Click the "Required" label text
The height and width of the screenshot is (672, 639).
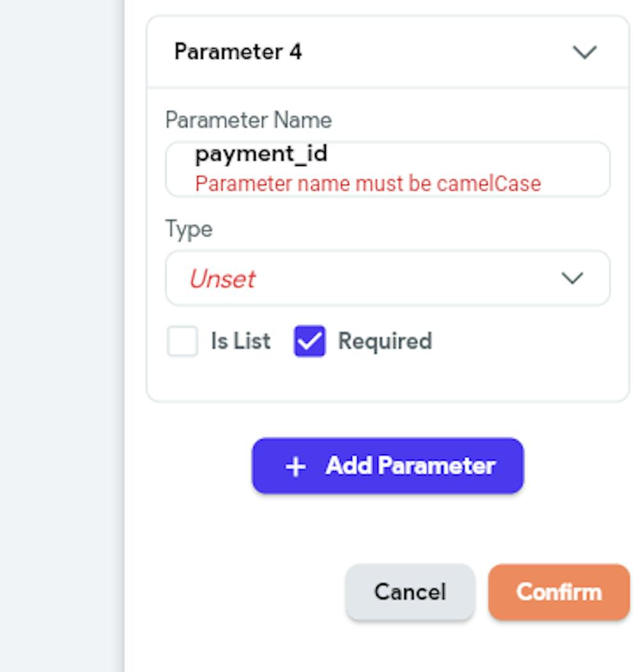coord(385,341)
